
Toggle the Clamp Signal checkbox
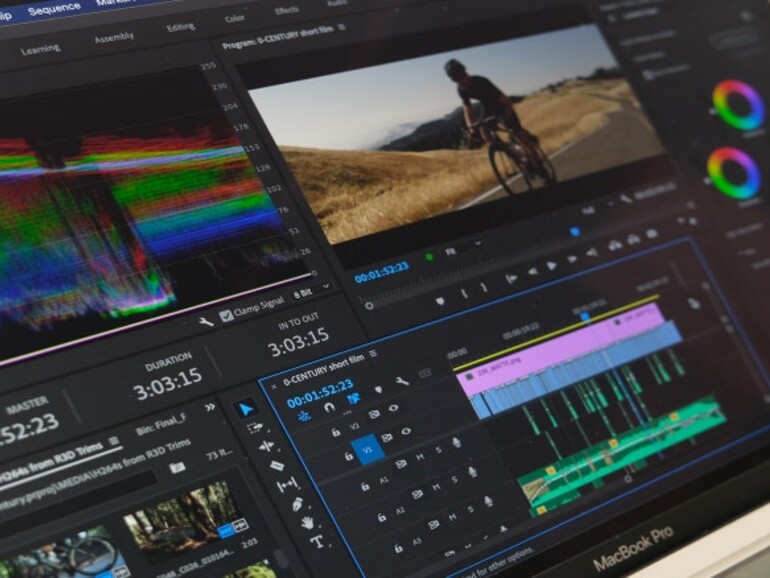(227, 315)
